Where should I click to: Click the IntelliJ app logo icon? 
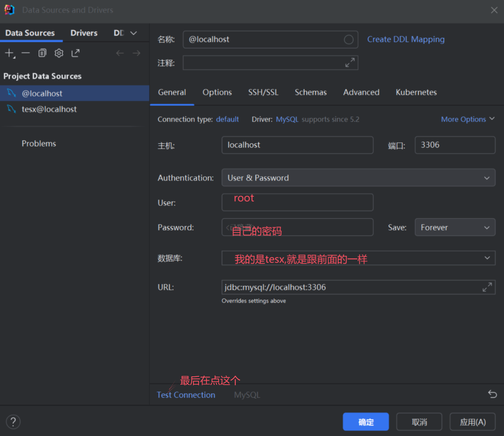(x=9, y=10)
